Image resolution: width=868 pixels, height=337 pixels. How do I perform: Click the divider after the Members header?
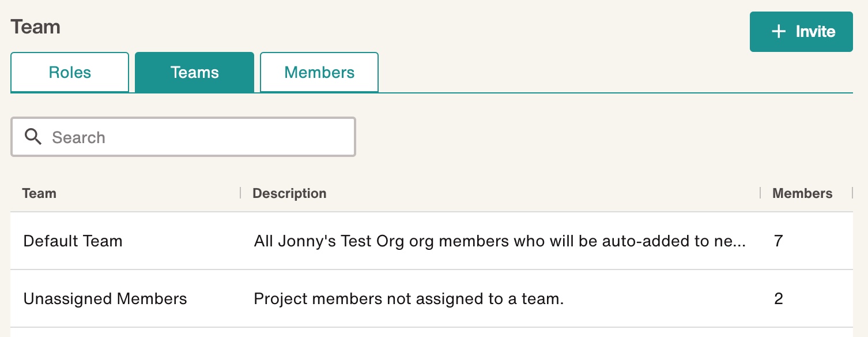point(851,193)
